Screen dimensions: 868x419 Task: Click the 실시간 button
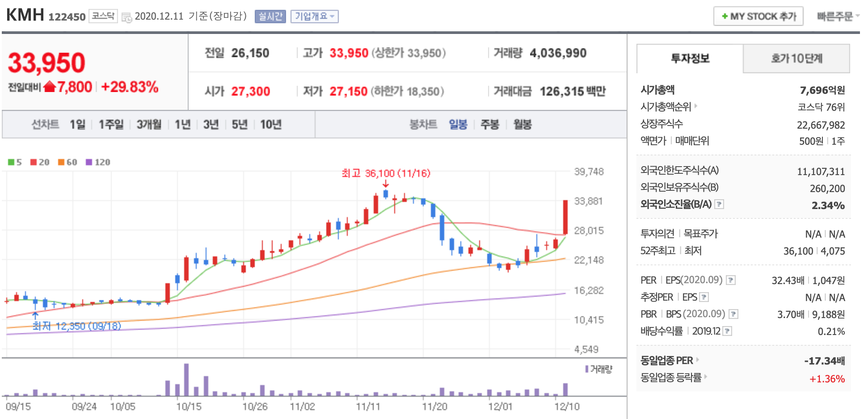pos(270,17)
